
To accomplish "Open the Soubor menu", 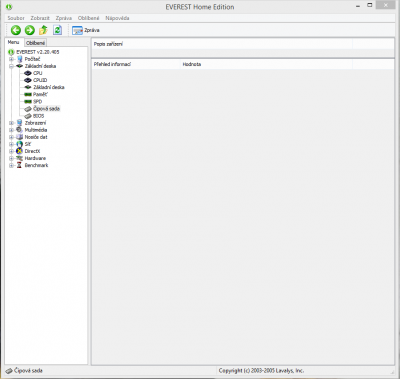I will pyautogui.click(x=16, y=18).
